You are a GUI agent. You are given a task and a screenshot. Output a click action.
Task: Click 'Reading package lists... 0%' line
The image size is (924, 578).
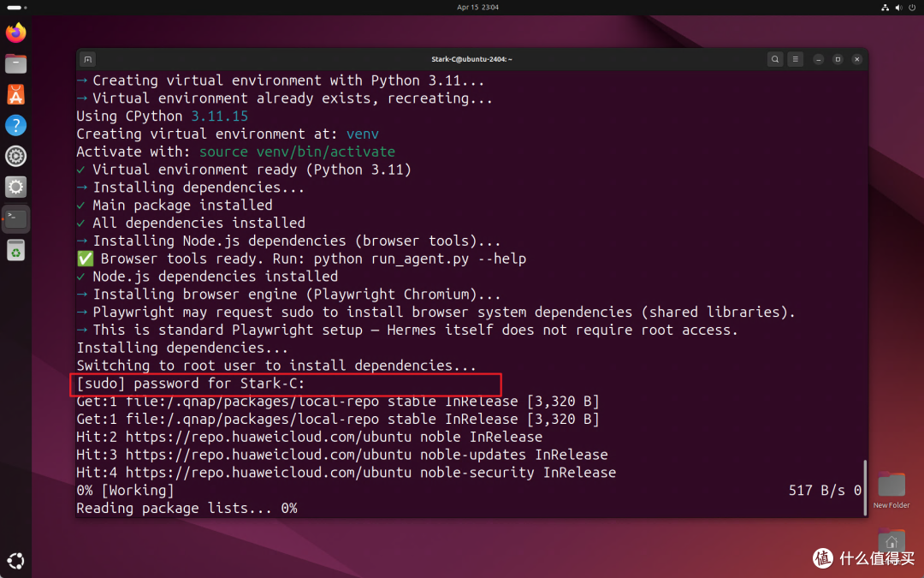[187, 508]
